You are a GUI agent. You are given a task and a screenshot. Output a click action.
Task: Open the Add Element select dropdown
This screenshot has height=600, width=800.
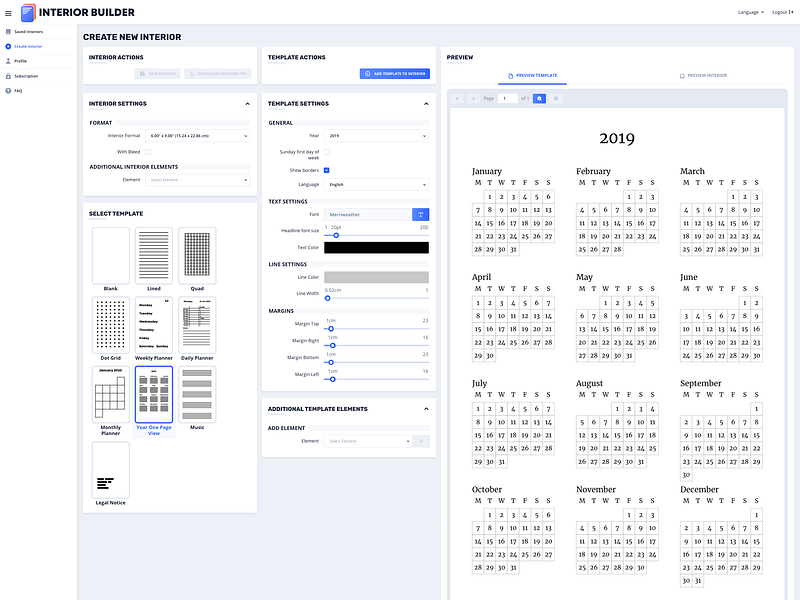pyautogui.click(x=368, y=441)
